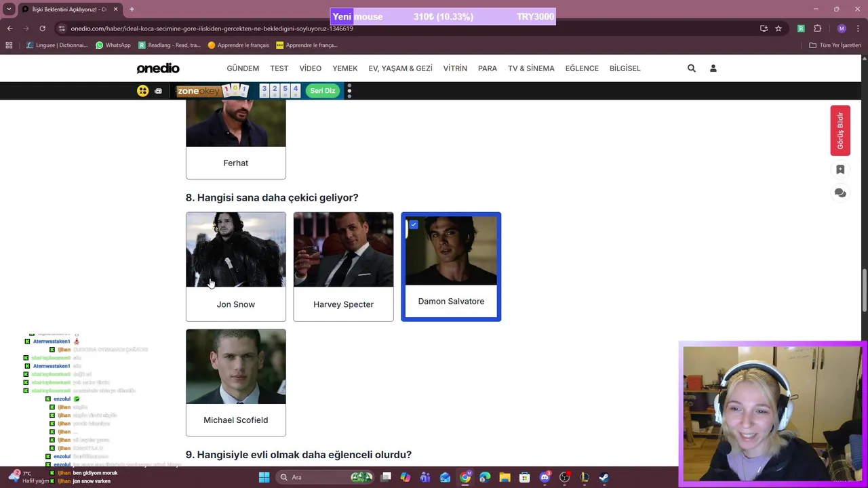The height and width of the screenshot is (488, 868).
Task: Open the PARA menu
Action: [488, 68]
